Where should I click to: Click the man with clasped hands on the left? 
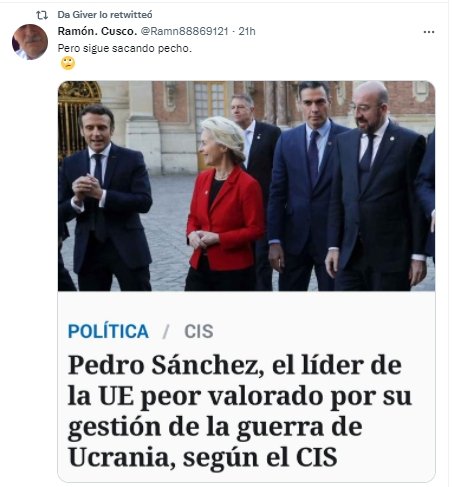[x=105, y=197]
